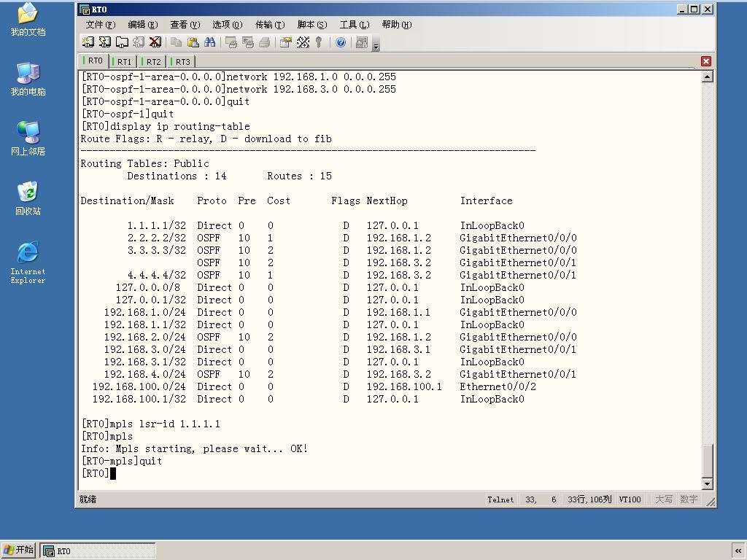The image size is (747, 560).
Task: Click the vertical scrollbar thumb
Action: 708,460
